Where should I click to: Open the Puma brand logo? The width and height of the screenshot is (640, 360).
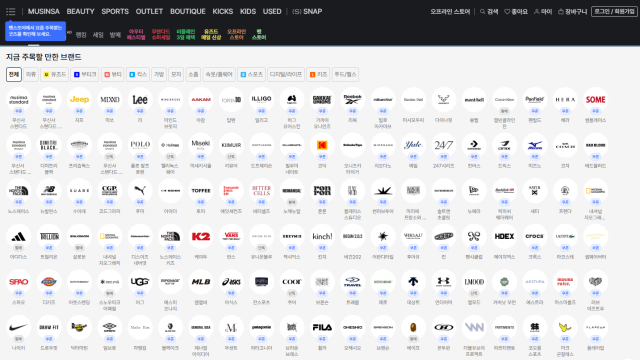click(140, 191)
